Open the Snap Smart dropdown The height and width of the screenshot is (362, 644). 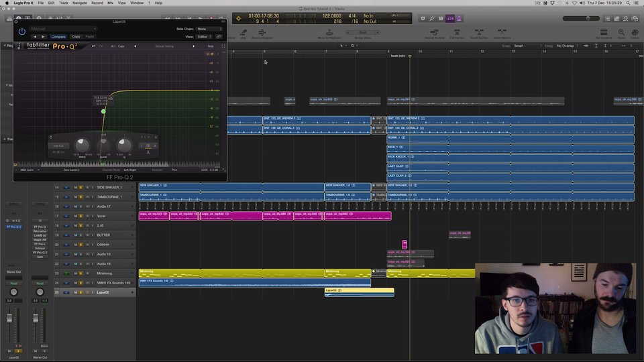pos(527,46)
